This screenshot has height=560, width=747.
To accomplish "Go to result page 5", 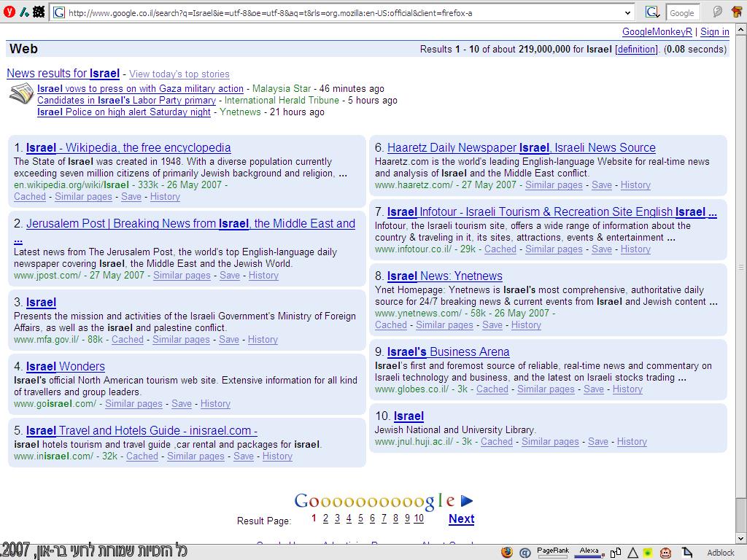I will (x=360, y=518).
